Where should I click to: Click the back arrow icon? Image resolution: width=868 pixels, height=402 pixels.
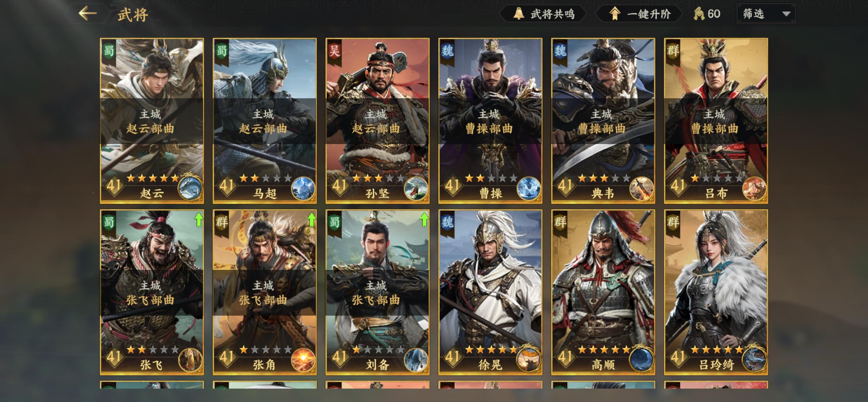click(88, 13)
